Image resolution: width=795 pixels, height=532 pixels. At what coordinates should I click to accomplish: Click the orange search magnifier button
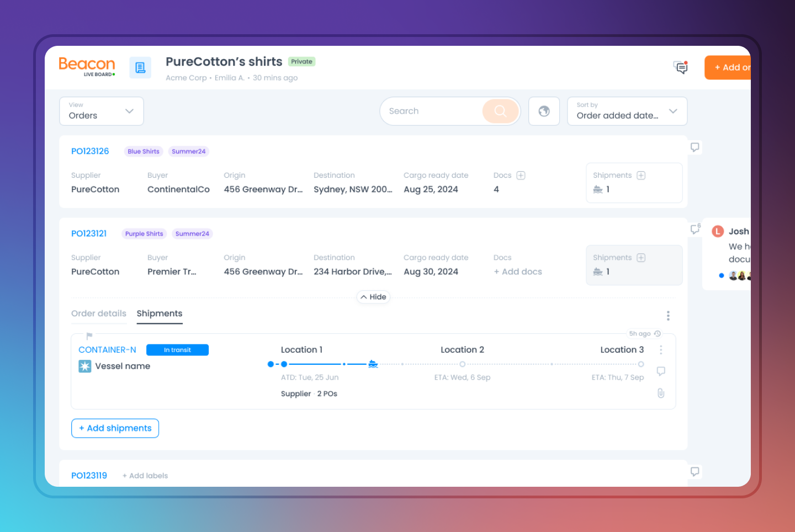tap(500, 111)
